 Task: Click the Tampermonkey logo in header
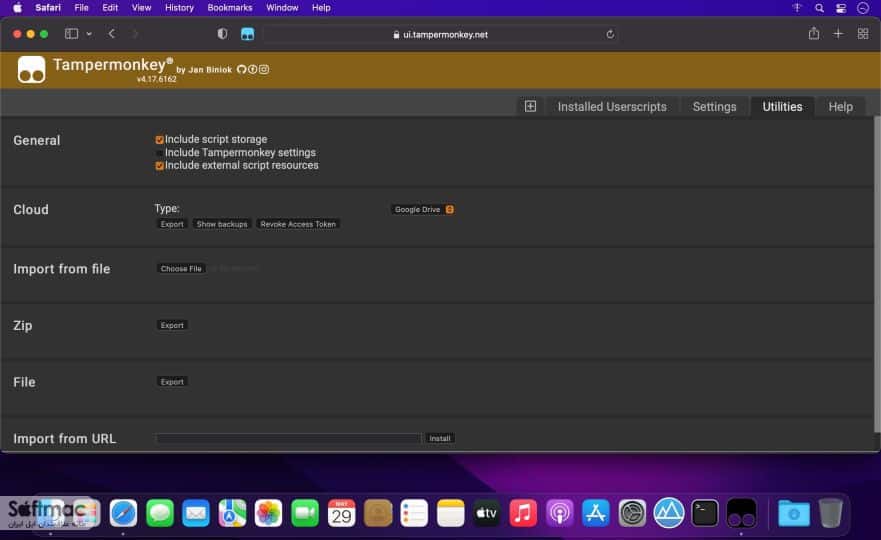(31, 70)
